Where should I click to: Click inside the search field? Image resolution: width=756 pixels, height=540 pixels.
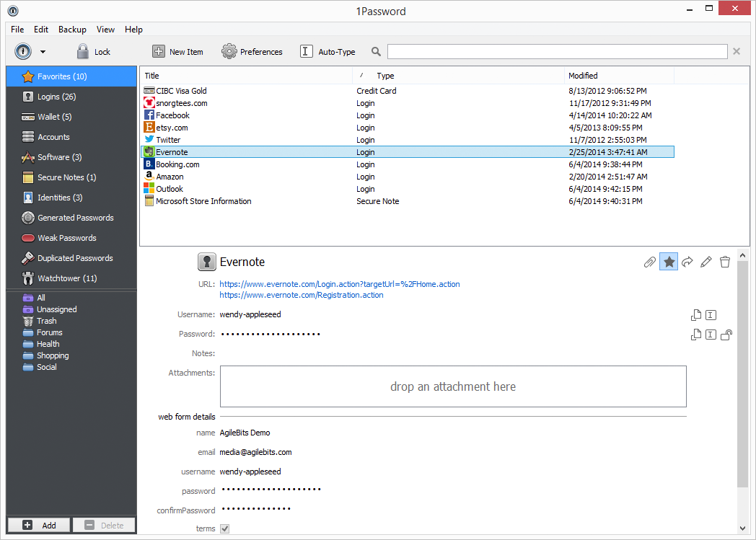pos(555,51)
